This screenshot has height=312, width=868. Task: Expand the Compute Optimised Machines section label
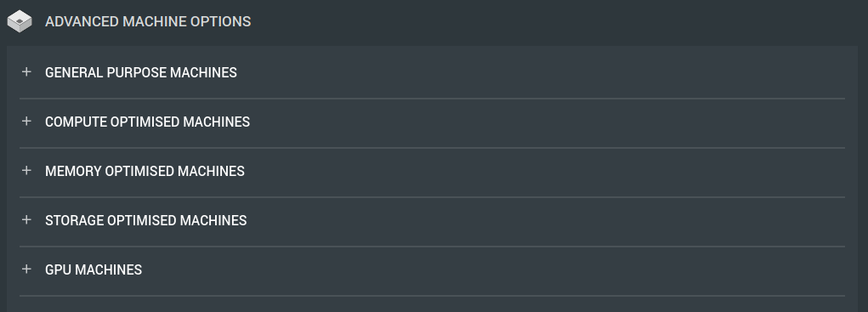pyautogui.click(x=147, y=122)
